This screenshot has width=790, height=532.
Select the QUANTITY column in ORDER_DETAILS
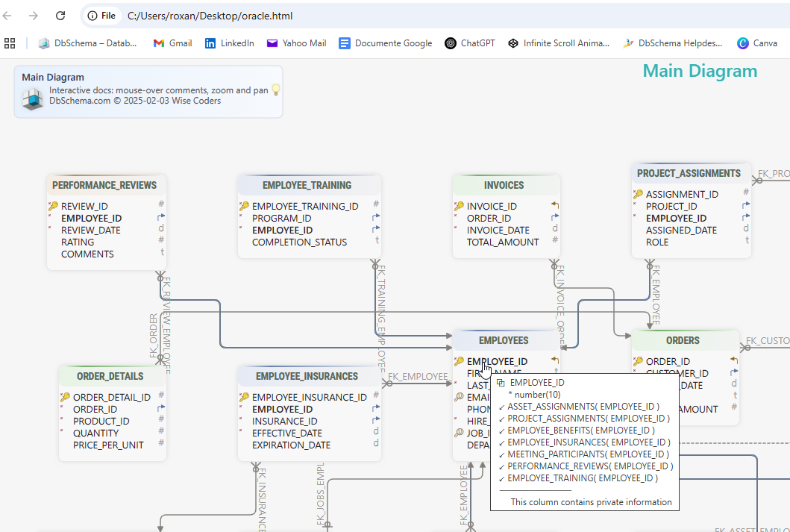[95, 434]
